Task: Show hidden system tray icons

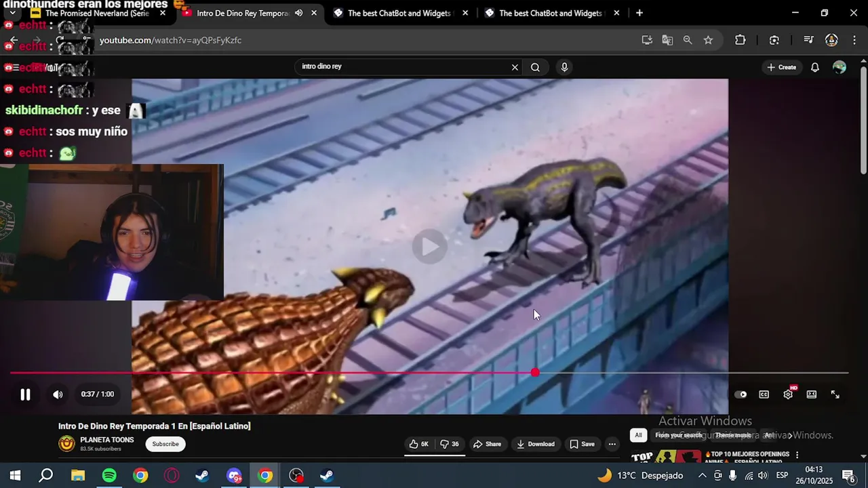Action: click(702, 476)
